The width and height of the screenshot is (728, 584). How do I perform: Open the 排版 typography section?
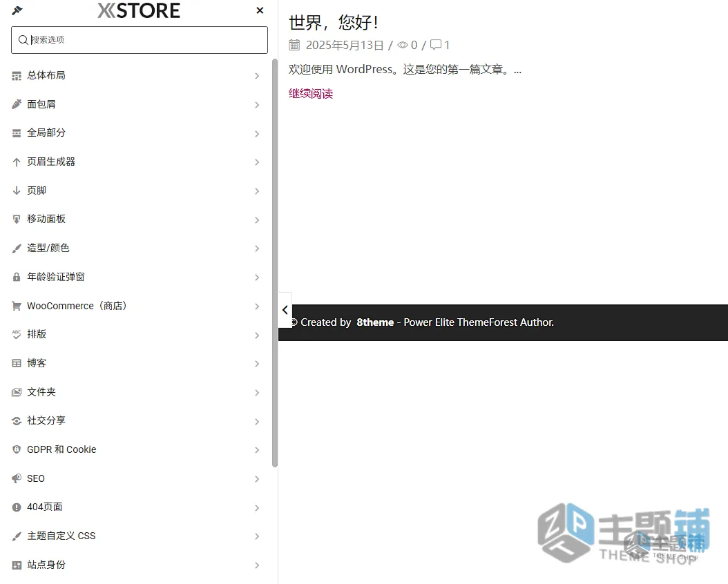coord(135,334)
